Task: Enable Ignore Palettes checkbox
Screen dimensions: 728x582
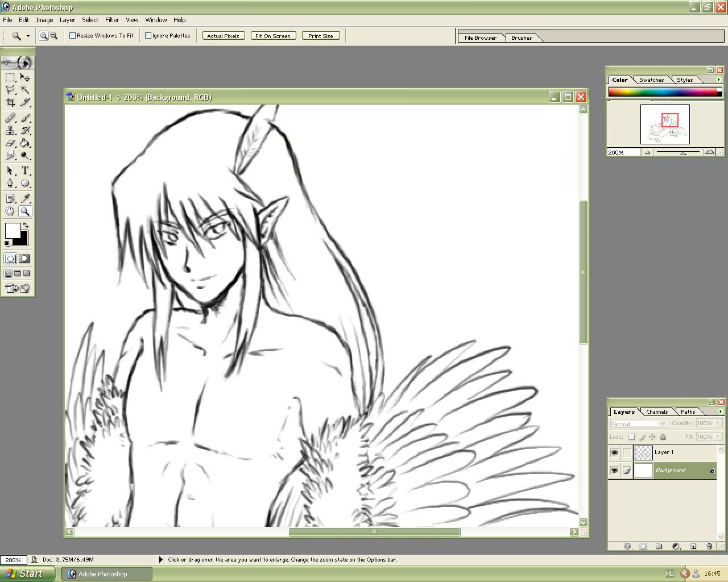Action: click(x=148, y=35)
